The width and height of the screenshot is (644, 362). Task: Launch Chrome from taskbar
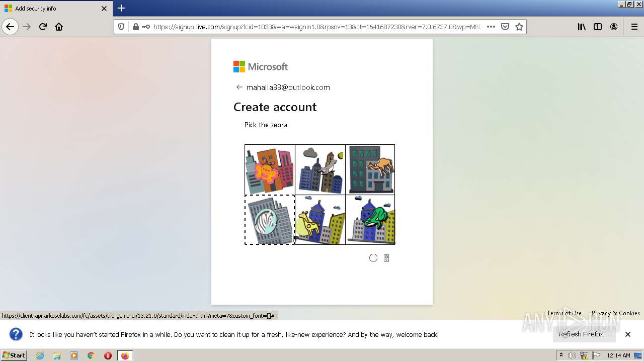pyautogui.click(x=91, y=355)
